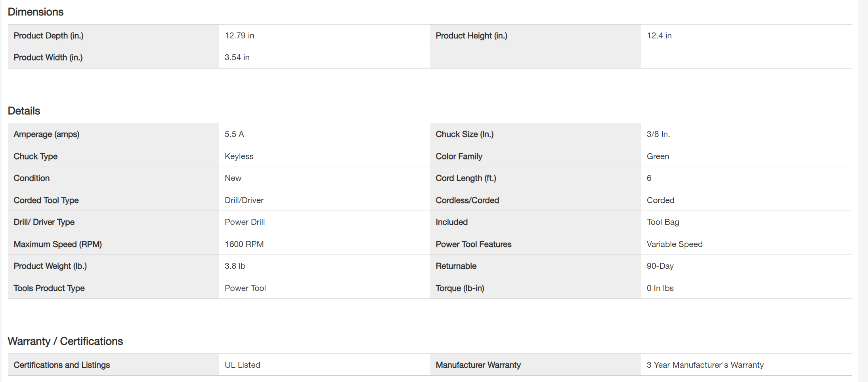This screenshot has width=868, height=382.
Task: Click the Color Family label
Action: tap(459, 156)
